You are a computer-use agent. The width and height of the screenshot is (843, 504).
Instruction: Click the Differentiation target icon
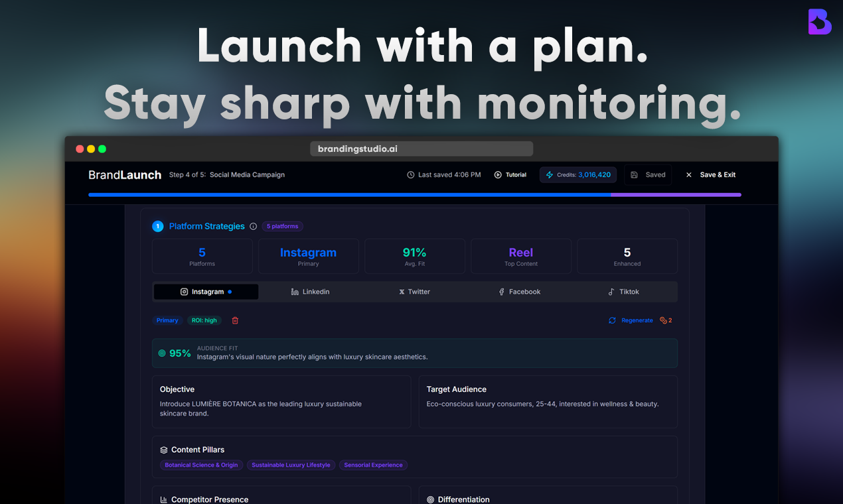pyautogui.click(x=430, y=499)
